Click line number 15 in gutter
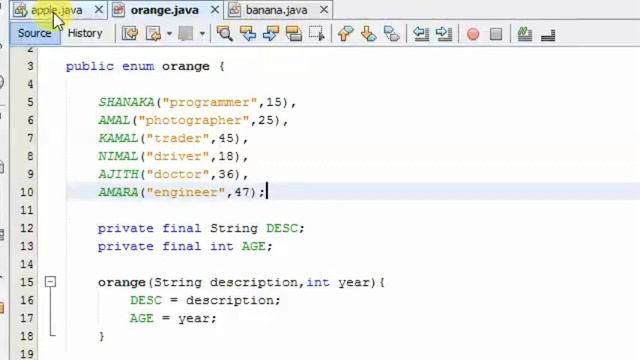 27,282
